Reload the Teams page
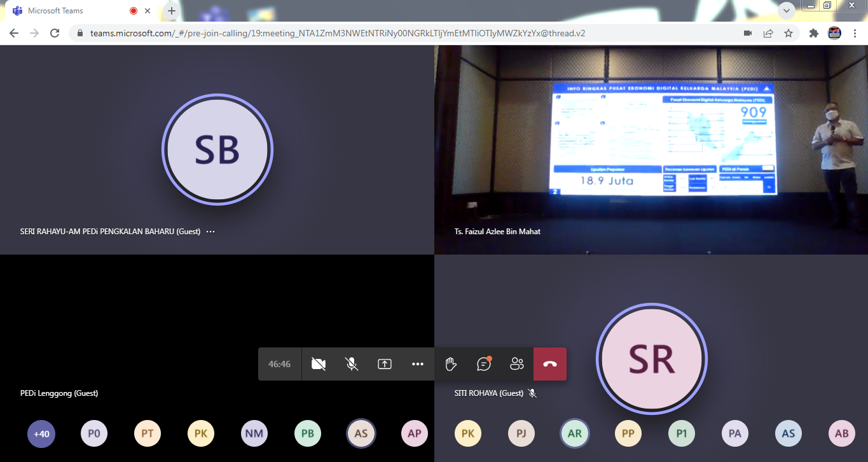The height and width of the screenshot is (462, 868). (x=55, y=33)
